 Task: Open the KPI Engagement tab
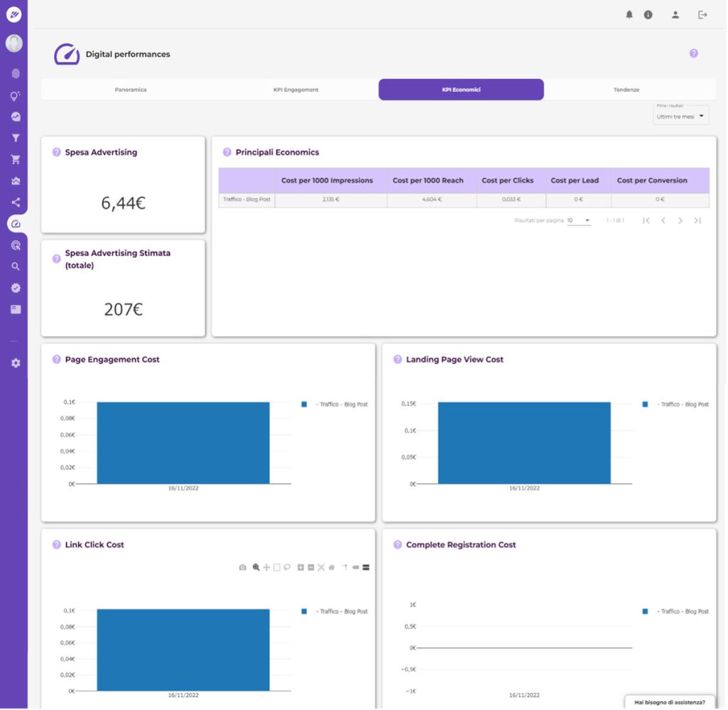pos(296,90)
